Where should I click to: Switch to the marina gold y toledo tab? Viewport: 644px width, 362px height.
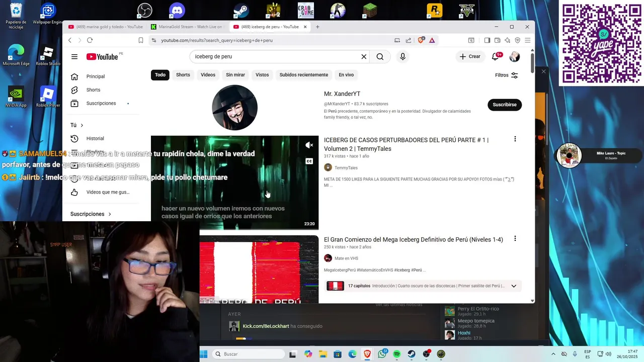105,27
